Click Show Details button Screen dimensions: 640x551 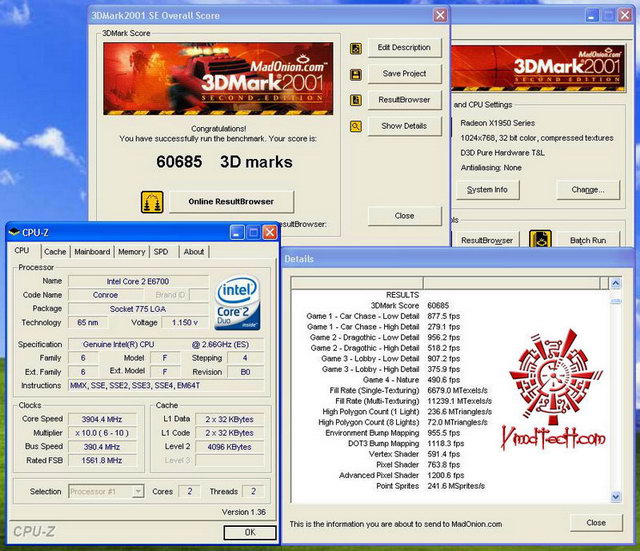(404, 126)
